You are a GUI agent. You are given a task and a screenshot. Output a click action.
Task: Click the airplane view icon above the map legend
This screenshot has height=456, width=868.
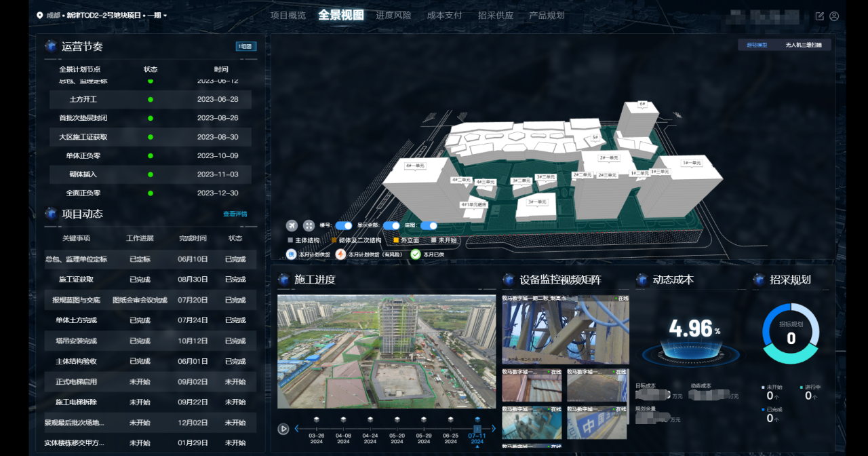pos(291,225)
